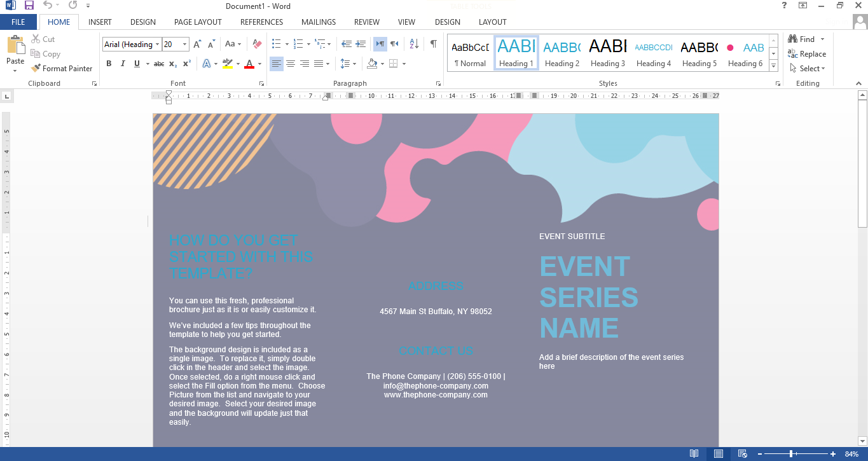Viewport: 868px width, 461px height.
Task: Switch to the MAILINGS tab
Action: coord(318,22)
